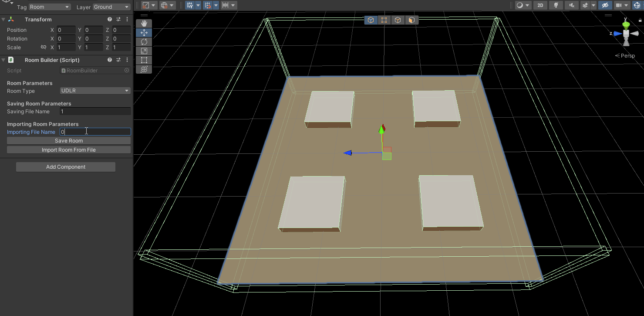
Task: Open Transform component presets icon
Action: tap(118, 20)
